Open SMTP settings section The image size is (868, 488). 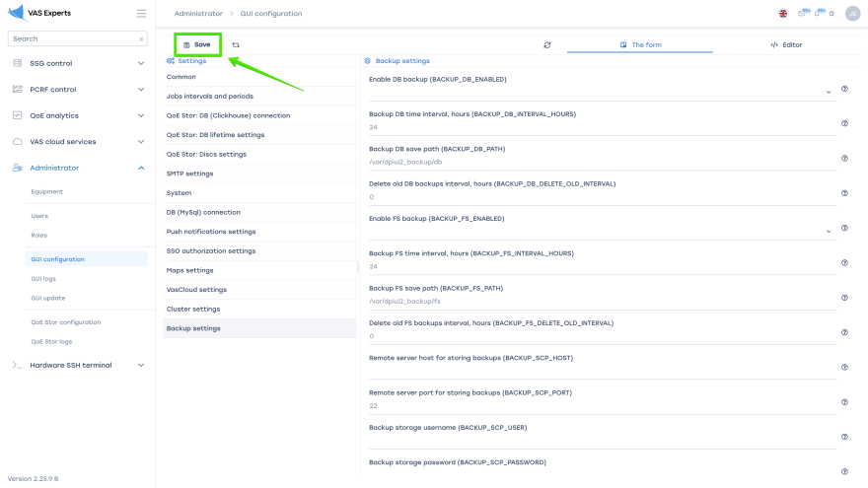189,174
